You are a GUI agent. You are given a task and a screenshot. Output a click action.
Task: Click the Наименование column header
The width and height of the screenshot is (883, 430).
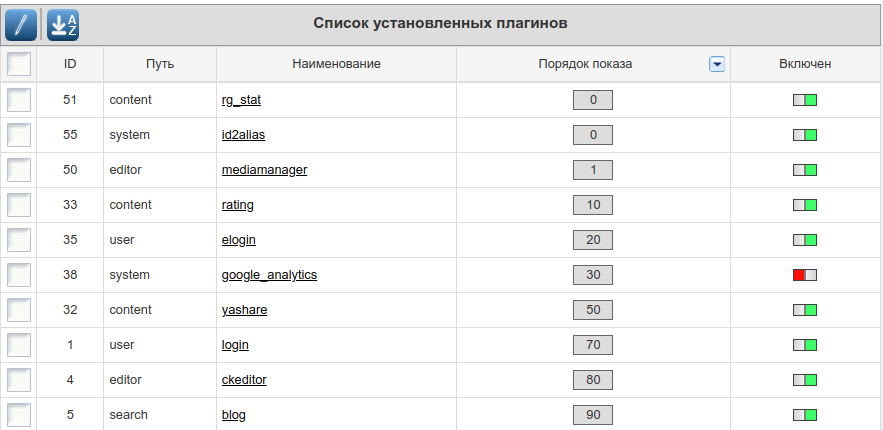click(x=336, y=64)
